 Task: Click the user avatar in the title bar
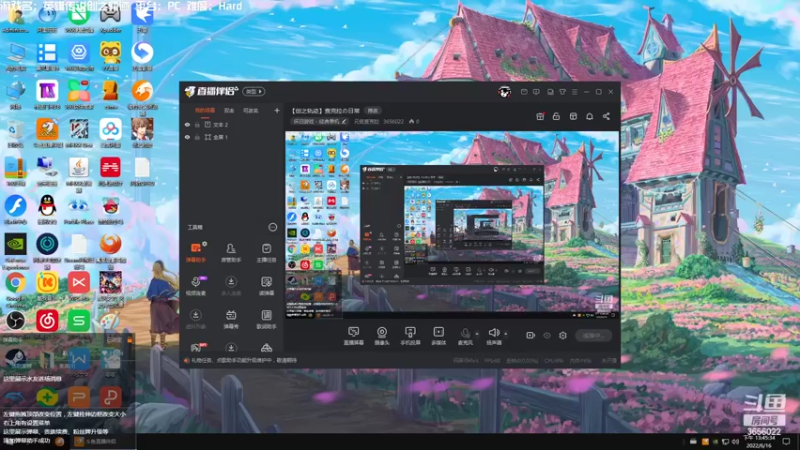point(505,92)
